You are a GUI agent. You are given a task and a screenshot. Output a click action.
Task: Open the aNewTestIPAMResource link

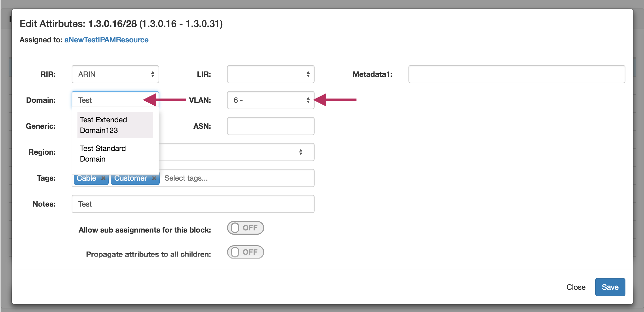(x=106, y=40)
